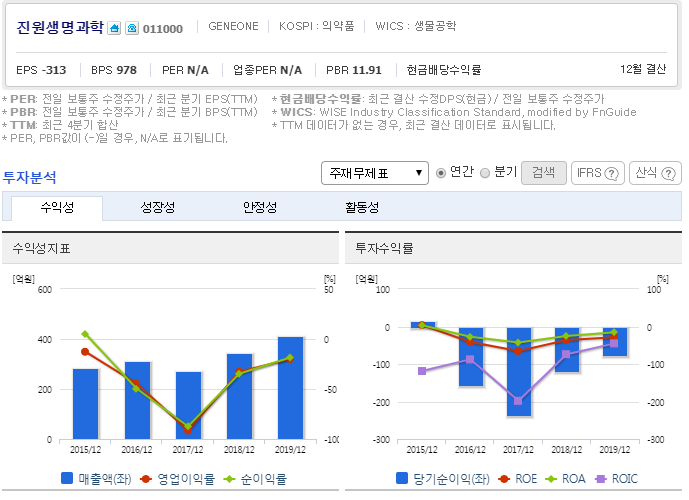The width and height of the screenshot is (689, 500).
Task: Open the 주재무제표 dropdown
Action: (x=375, y=173)
